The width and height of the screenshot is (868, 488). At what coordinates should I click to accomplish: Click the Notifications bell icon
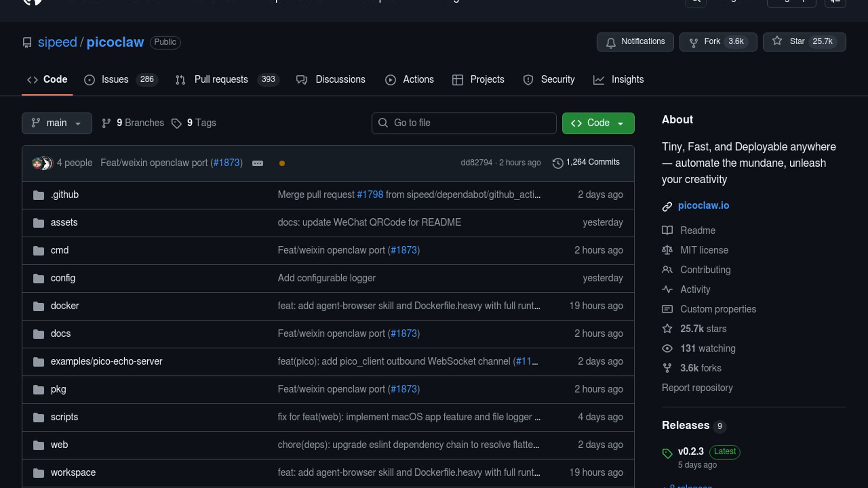coord(611,42)
